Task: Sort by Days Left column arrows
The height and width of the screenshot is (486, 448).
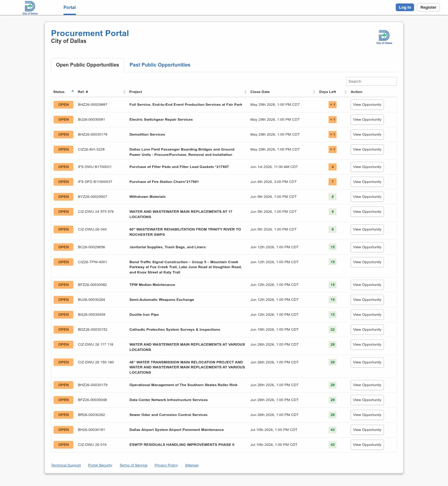Action: click(345, 92)
